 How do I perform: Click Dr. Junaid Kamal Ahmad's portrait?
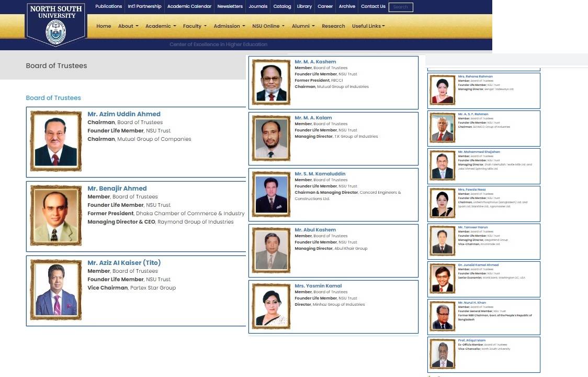(443, 279)
